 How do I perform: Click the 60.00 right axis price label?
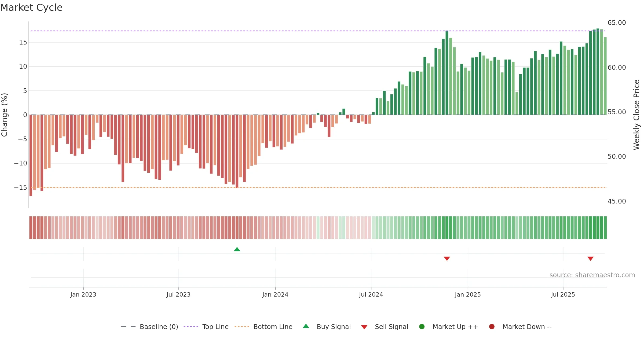pos(617,67)
